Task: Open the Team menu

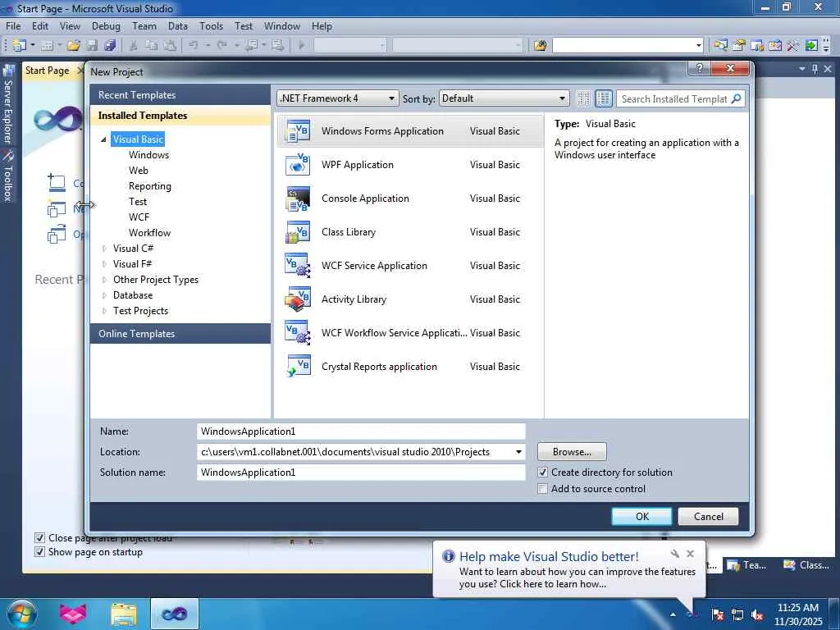Action: tap(144, 26)
